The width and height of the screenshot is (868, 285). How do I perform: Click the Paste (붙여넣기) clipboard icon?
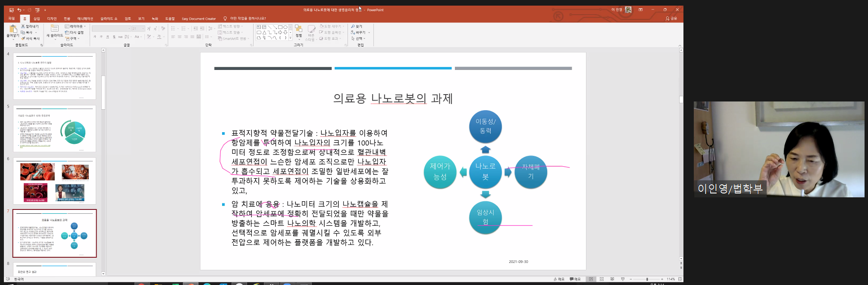point(13,29)
